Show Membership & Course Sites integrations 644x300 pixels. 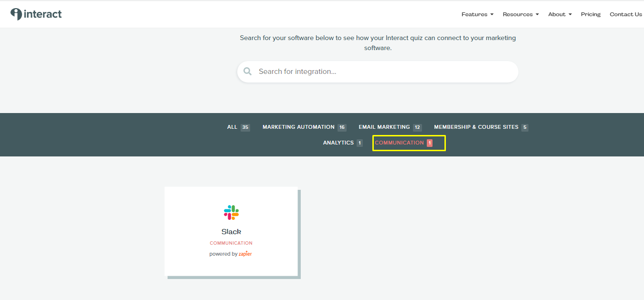[481, 127]
